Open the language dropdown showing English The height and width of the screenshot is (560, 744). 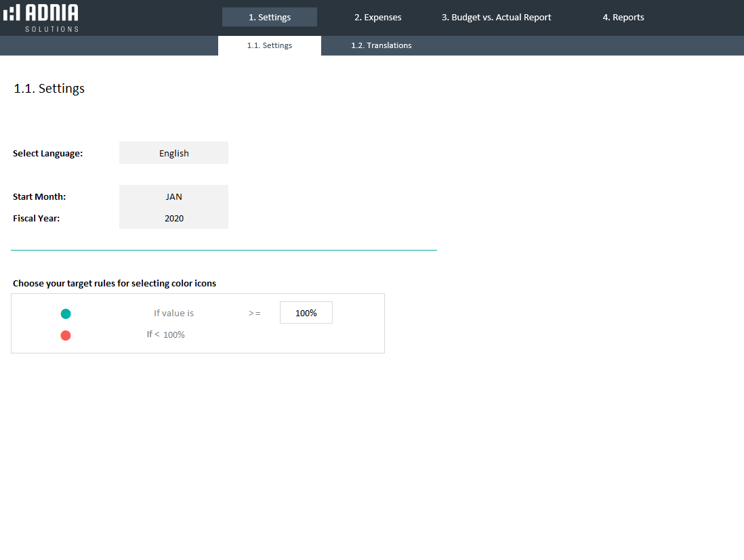tap(173, 153)
